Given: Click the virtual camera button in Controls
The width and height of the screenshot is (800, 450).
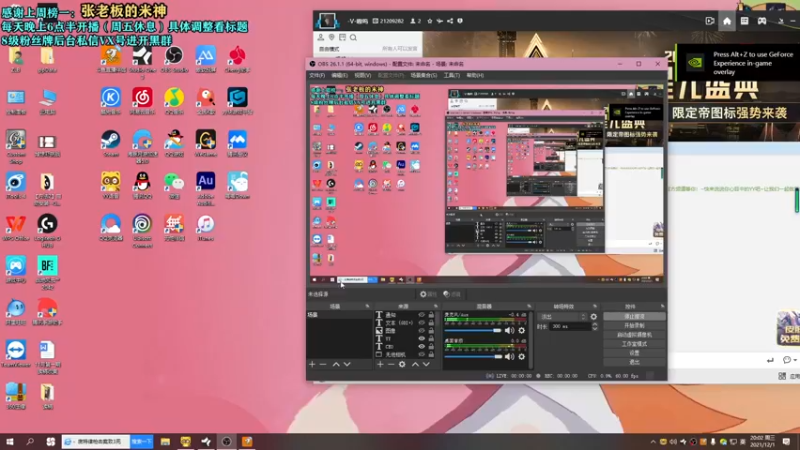Looking at the screenshot, I should point(634,335).
